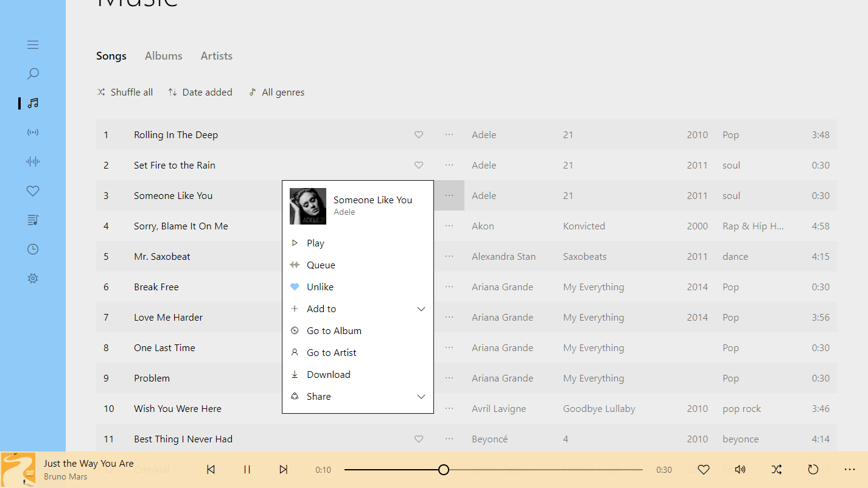Open Bruno Mars artist link in player
Screen dimensions: 868x488
66,476
